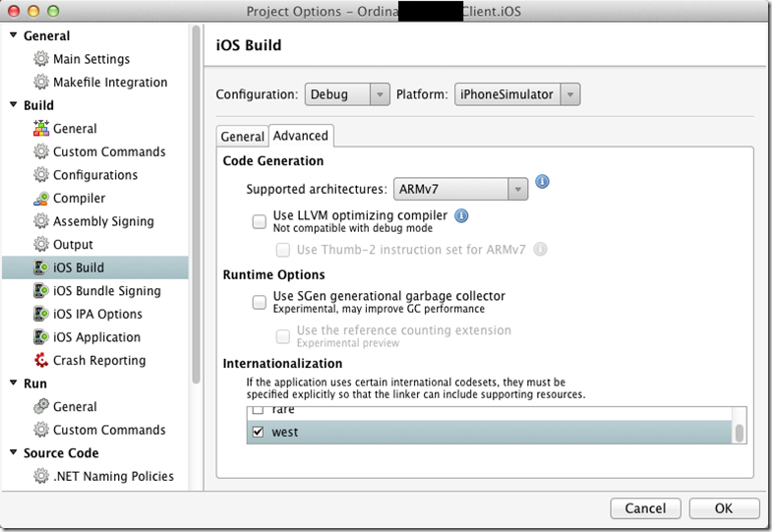Open the Platform dropdown showing iPhoneSimulator

tap(516, 94)
